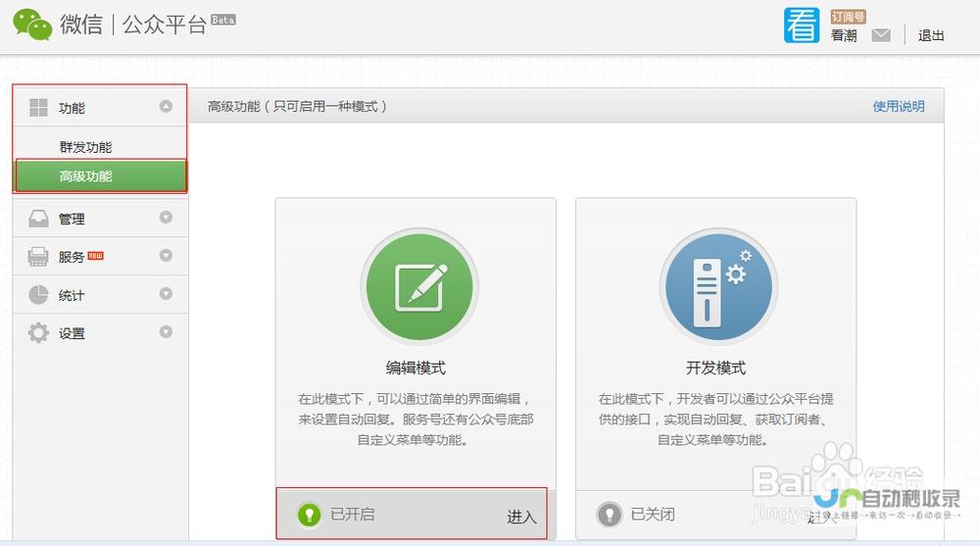Click the 服务 printer icon
The width and height of the screenshot is (980, 546).
[x=38, y=257]
